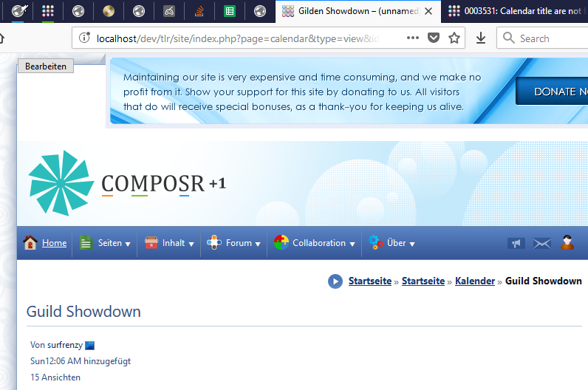Close the Gilden Showdown tab
588x390 pixels.
pos(428,11)
